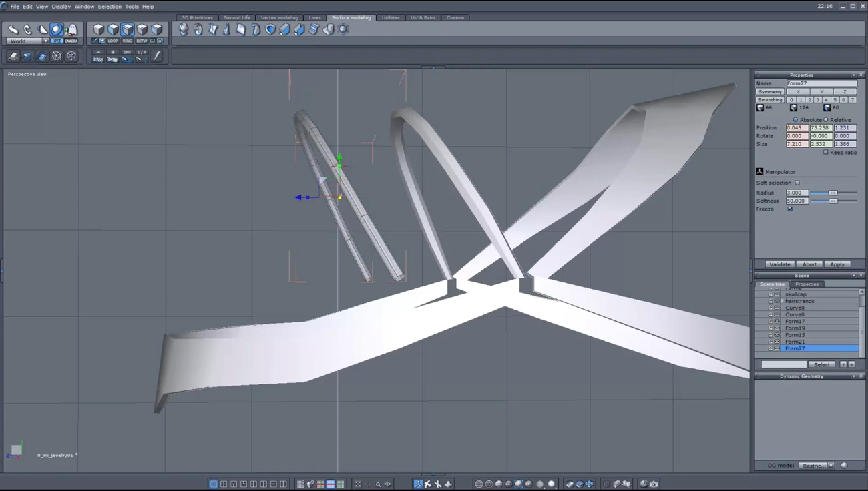Open the Selection menu
This screenshot has height=491, width=868.
(110, 7)
